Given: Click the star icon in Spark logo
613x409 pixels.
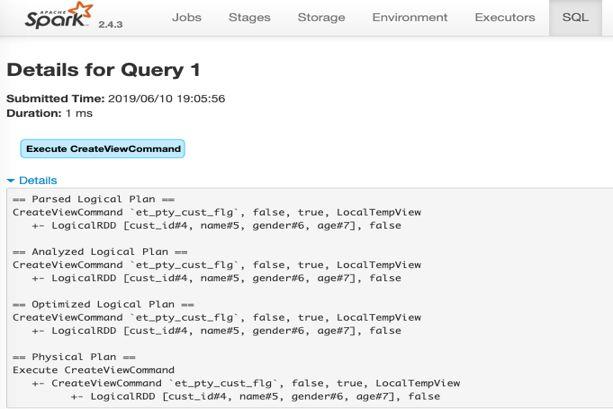Looking at the screenshot, I should (x=81, y=9).
